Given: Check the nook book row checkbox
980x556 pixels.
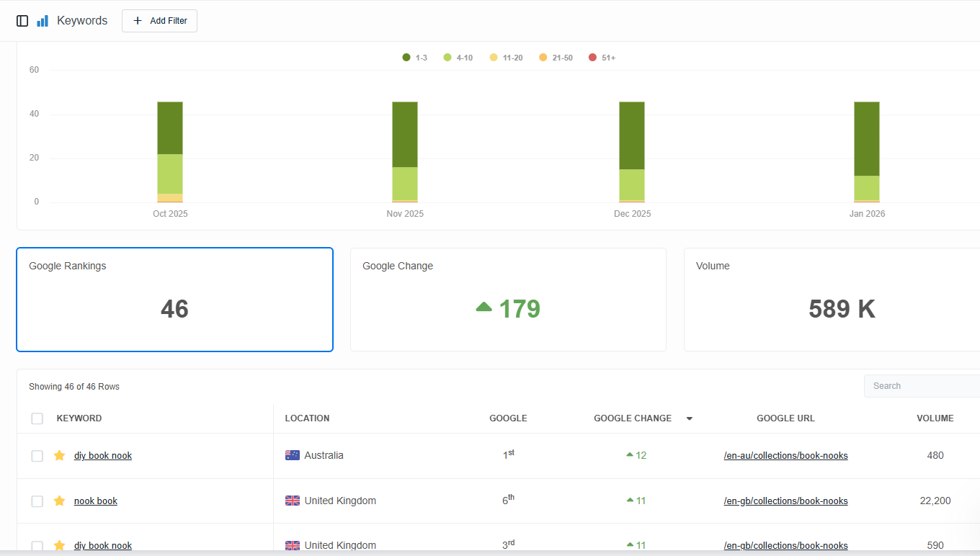Looking at the screenshot, I should tap(37, 501).
